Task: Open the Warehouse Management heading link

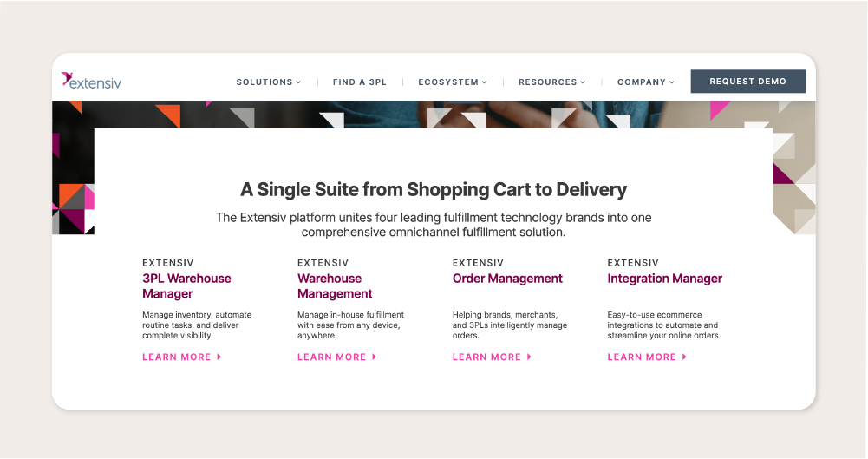Action: click(335, 285)
